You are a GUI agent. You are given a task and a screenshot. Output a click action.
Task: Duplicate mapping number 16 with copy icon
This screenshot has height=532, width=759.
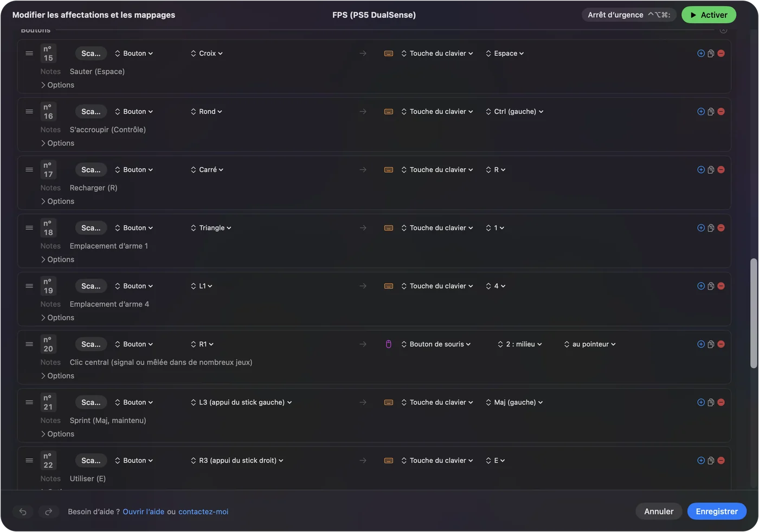point(711,112)
